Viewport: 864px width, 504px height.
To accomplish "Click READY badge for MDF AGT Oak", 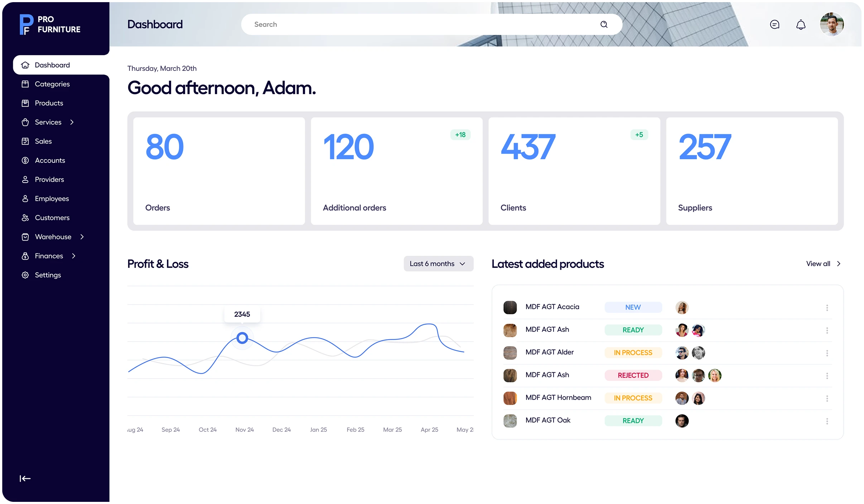I will coord(633,421).
